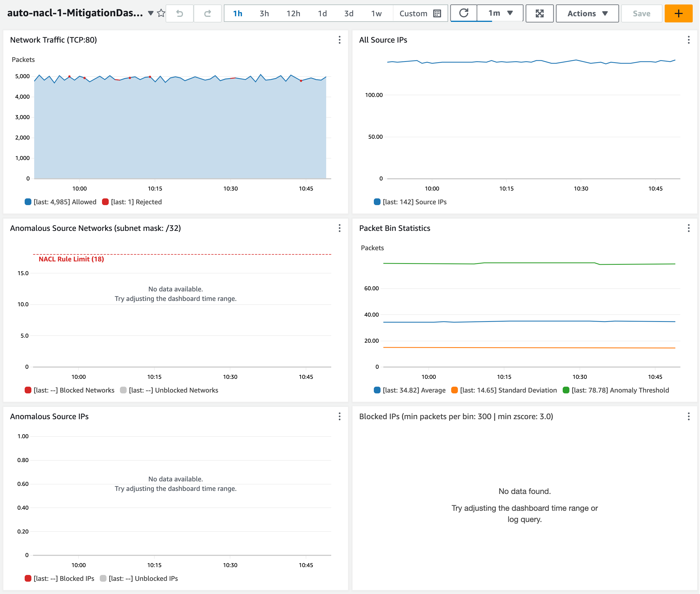Open the Actions dropdown

(x=587, y=13)
